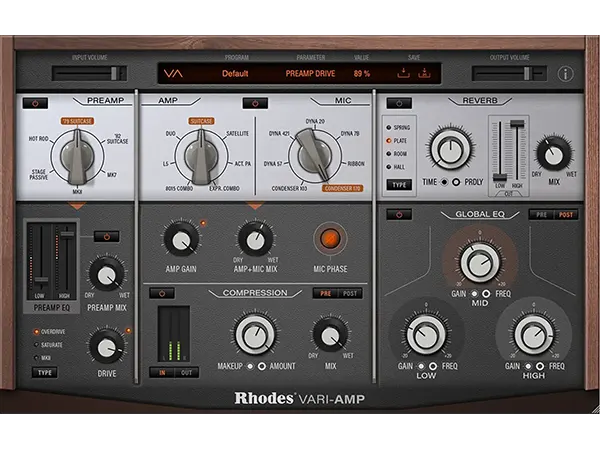The height and width of the screenshot is (450, 600).
Task: Open the info icon beside Output Volume
Action: coord(566,74)
